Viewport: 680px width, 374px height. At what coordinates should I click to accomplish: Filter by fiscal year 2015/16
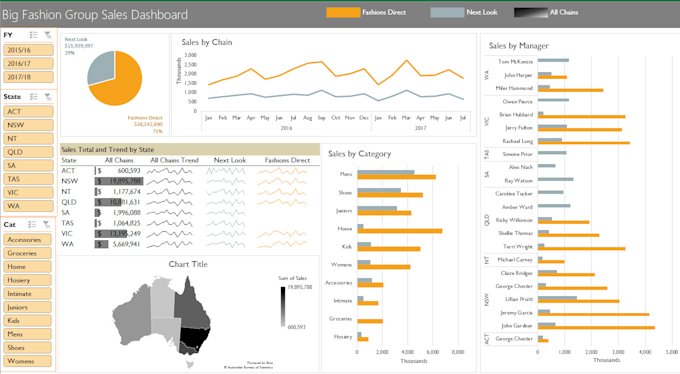click(x=28, y=50)
